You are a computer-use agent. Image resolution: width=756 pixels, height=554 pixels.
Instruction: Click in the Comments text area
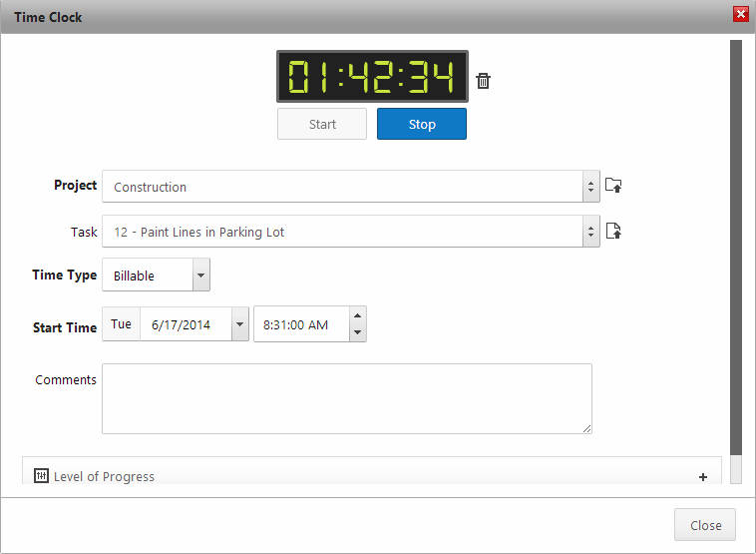tap(347, 398)
